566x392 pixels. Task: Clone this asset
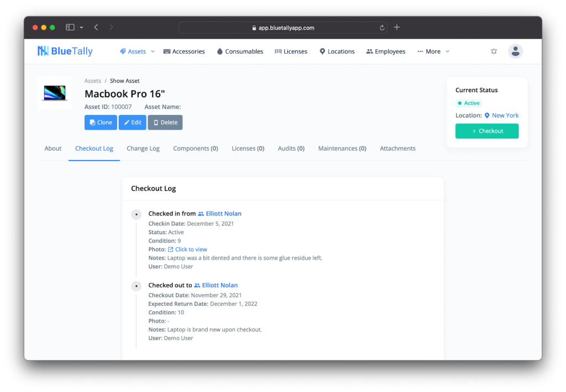(x=101, y=123)
